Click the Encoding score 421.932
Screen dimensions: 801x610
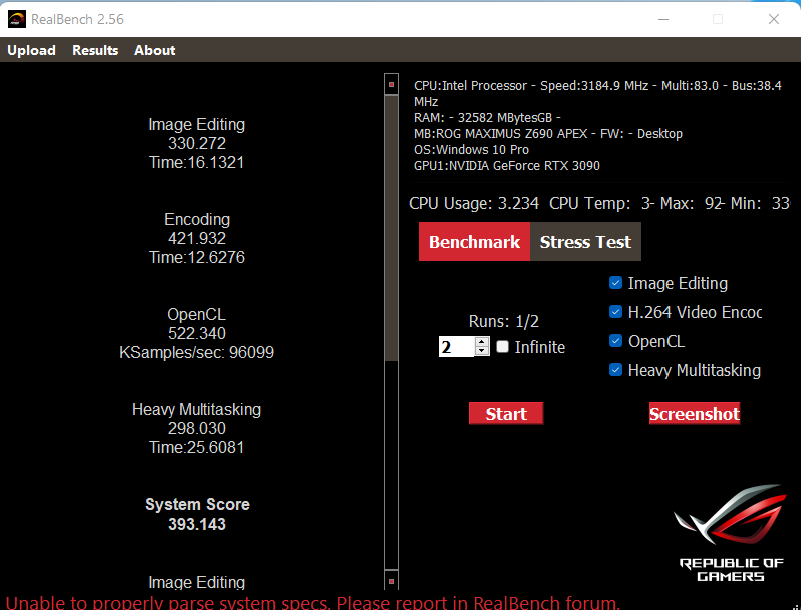pos(197,238)
